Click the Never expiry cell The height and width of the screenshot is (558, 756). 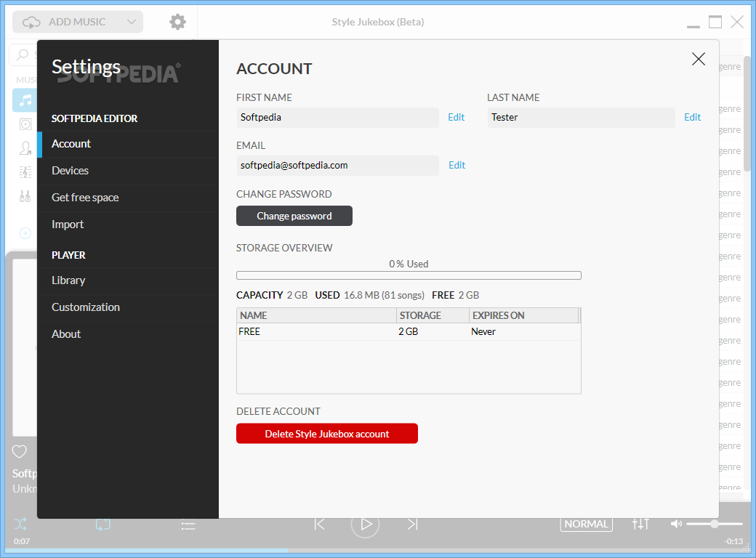(483, 332)
